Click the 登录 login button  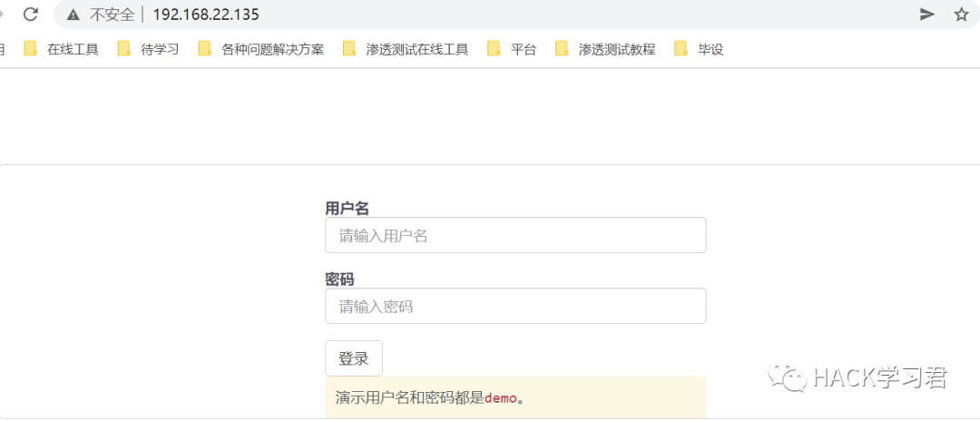click(x=354, y=358)
